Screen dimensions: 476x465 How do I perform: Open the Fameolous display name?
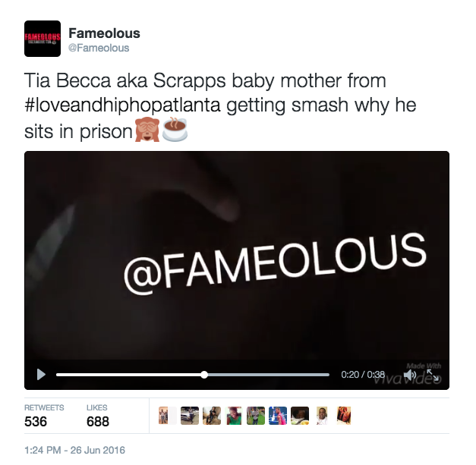click(x=105, y=33)
